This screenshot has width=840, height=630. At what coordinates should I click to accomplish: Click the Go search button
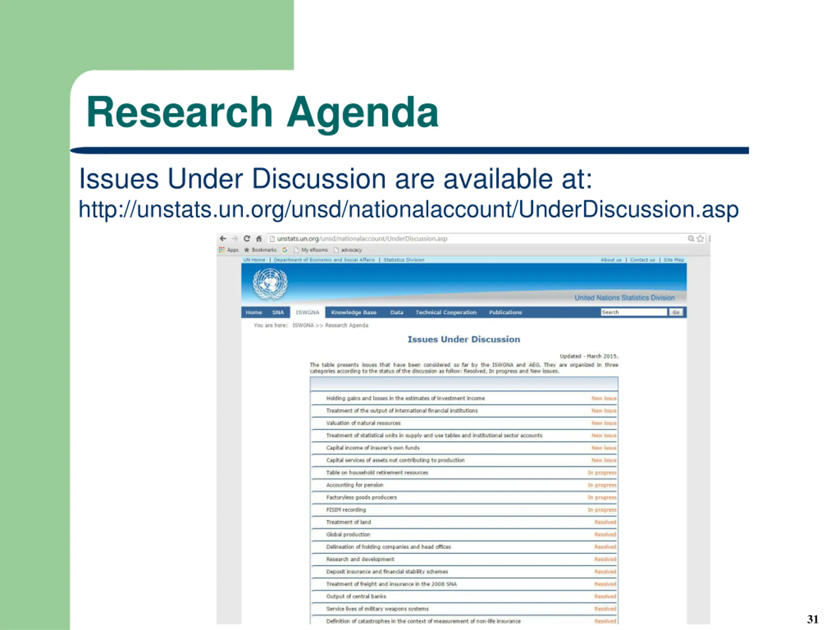coord(676,312)
